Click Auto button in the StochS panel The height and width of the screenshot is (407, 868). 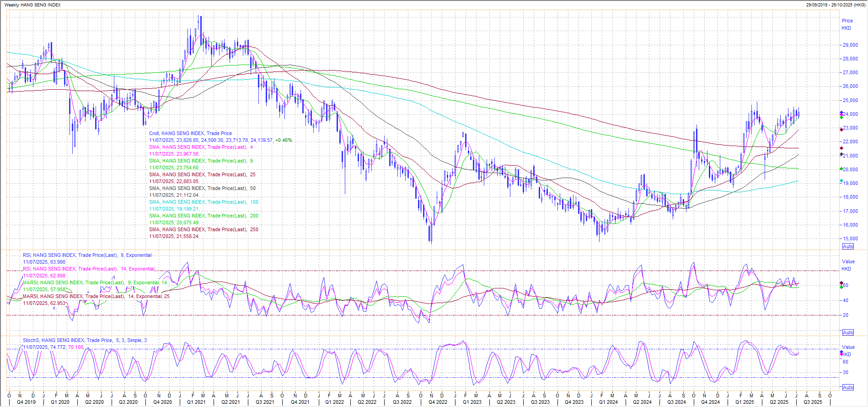point(848,387)
